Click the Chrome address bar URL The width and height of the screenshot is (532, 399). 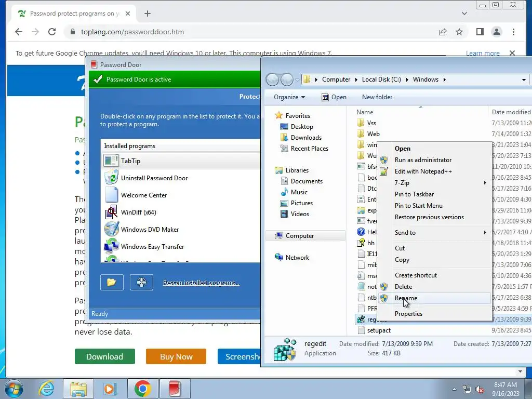pyautogui.click(x=132, y=32)
